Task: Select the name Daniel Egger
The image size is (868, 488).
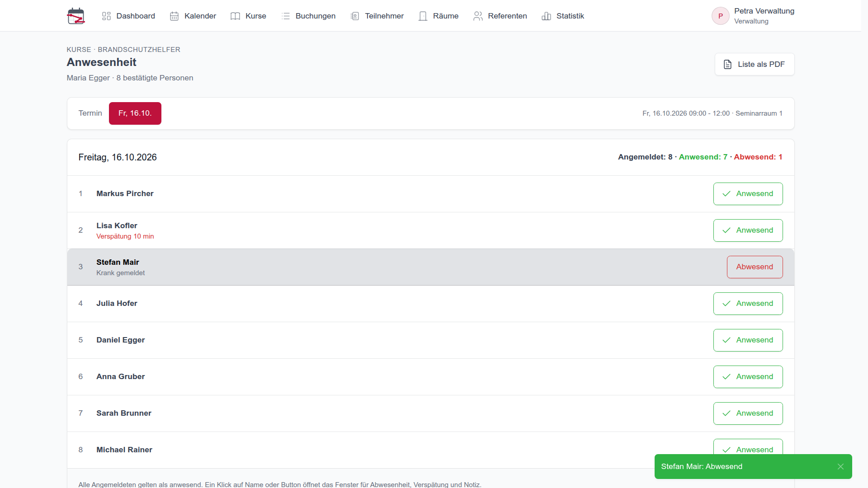Action: click(120, 340)
